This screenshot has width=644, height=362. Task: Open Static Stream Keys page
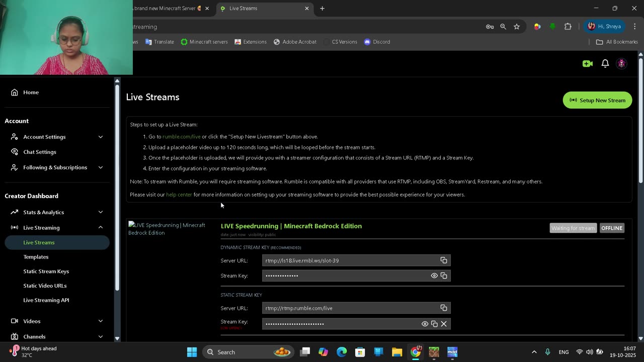[x=46, y=271]
